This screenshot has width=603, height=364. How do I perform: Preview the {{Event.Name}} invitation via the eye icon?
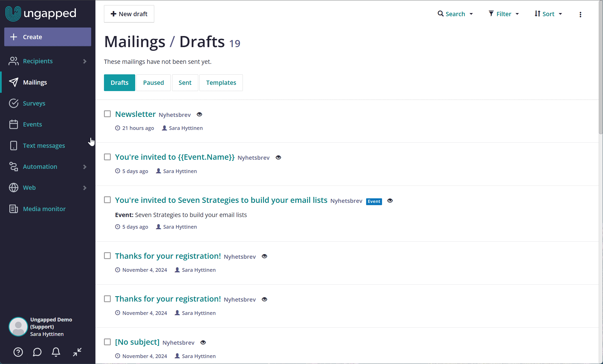[278, 157]
